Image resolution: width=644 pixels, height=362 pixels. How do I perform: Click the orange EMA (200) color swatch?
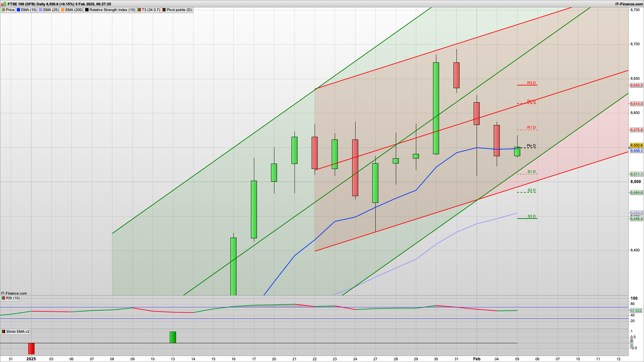click(x=63, y=10)
